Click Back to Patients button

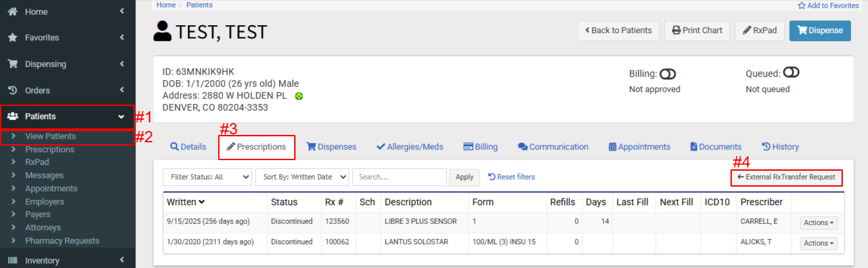[x=618, y=30]
